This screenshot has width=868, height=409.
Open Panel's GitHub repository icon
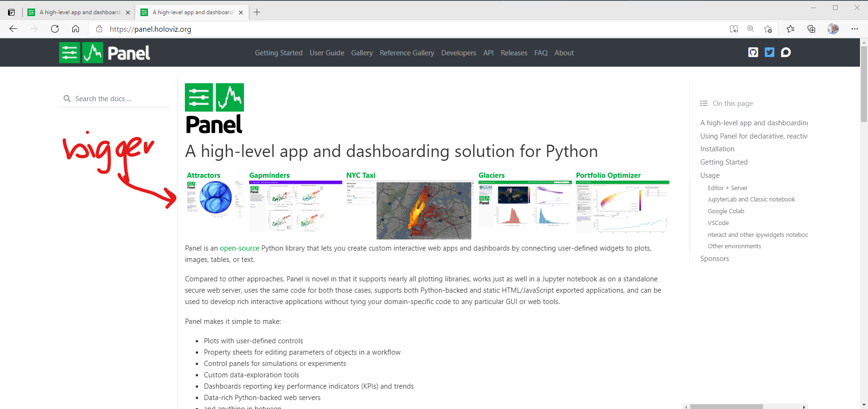[x=753, y=52]
